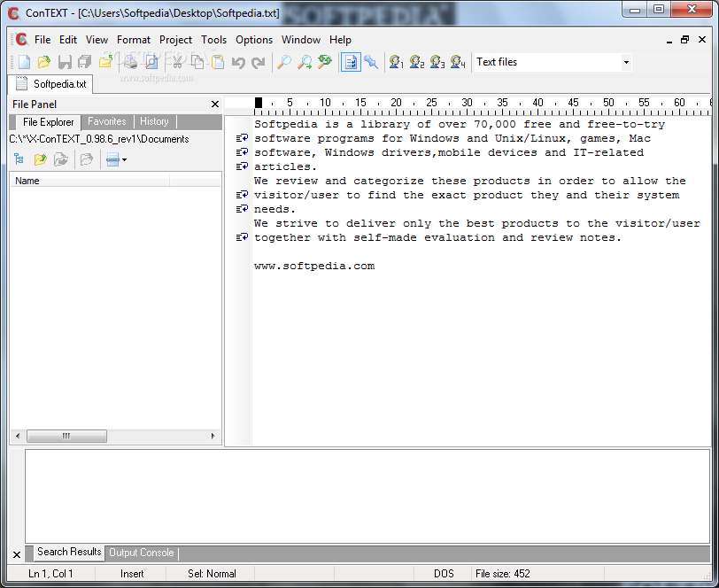
Task: Run user command 4 icon
Action: (x=458, y=62)
